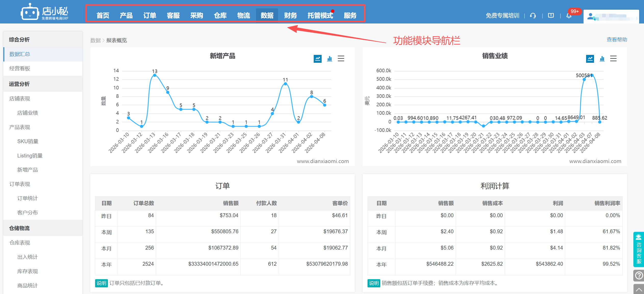Image resolution: width=644 pixels, height=294 pixels.
Task: Open 咨询客服 floating widget
Action: coord(639,249)
